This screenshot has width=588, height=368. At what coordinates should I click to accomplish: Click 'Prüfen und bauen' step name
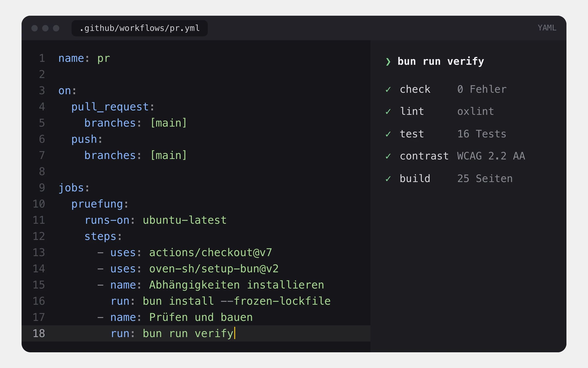point(201,317)
